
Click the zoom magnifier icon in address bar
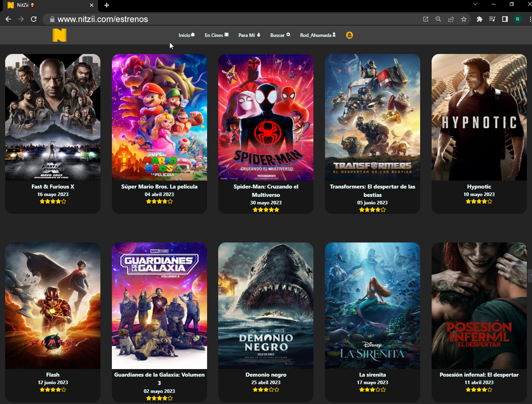[438, 19]
